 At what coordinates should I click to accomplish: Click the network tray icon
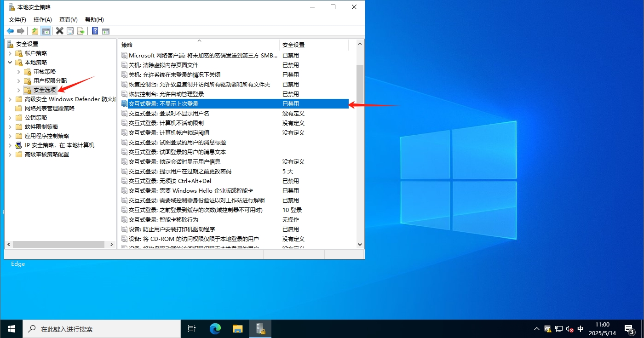pos(559,329)
